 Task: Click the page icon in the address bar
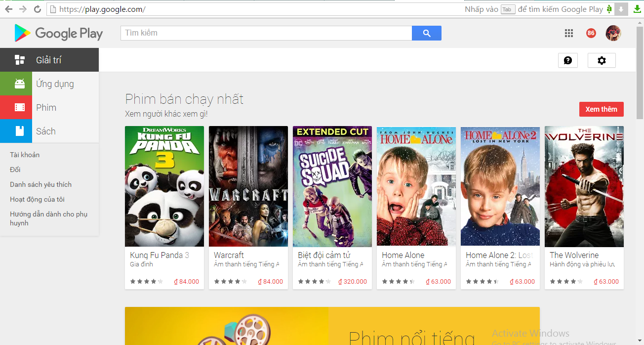53,9
